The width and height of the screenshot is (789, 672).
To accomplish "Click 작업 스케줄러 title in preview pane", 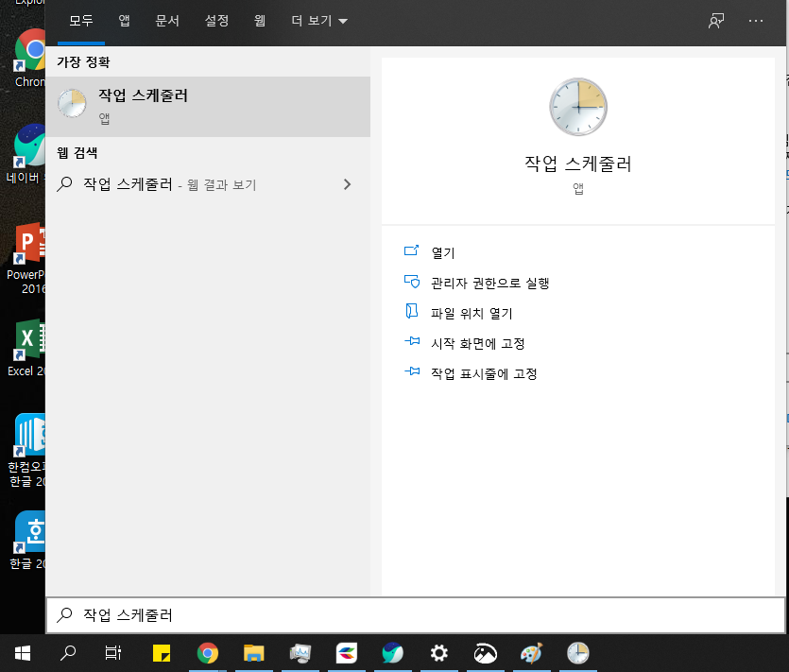I will tap(577, 164).
